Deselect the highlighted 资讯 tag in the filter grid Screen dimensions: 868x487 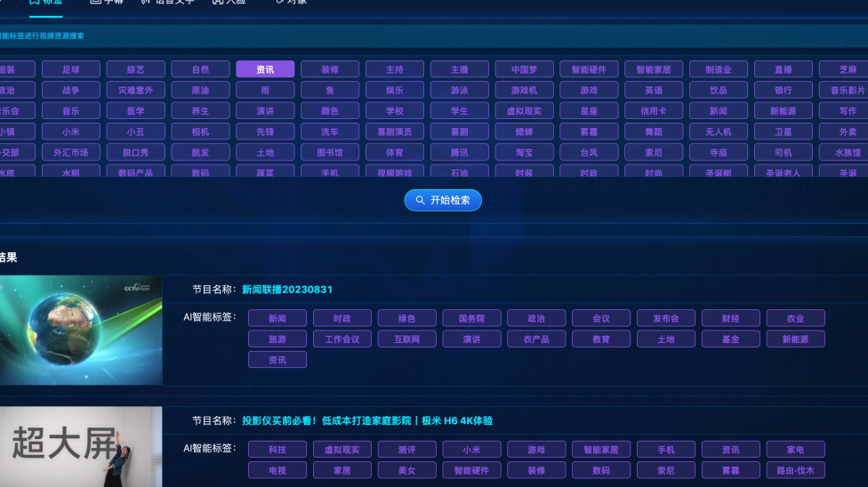265,69
